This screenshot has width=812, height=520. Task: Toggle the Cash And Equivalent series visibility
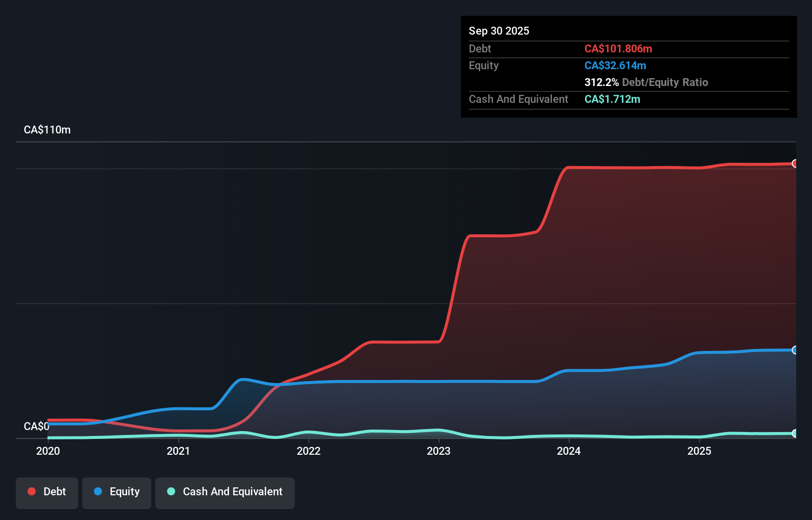click(x=225, y=492)
